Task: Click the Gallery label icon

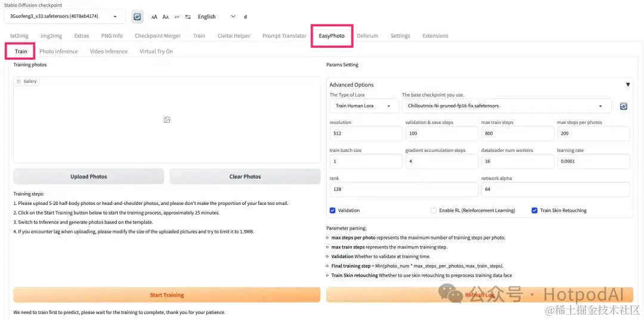Action: [x=18, y=81]
